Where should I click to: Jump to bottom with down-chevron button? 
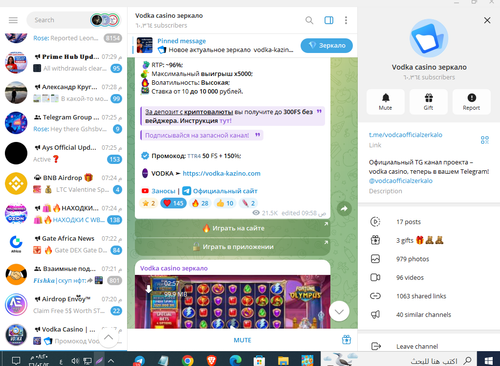pyautogui.click(x=339, y=311)
